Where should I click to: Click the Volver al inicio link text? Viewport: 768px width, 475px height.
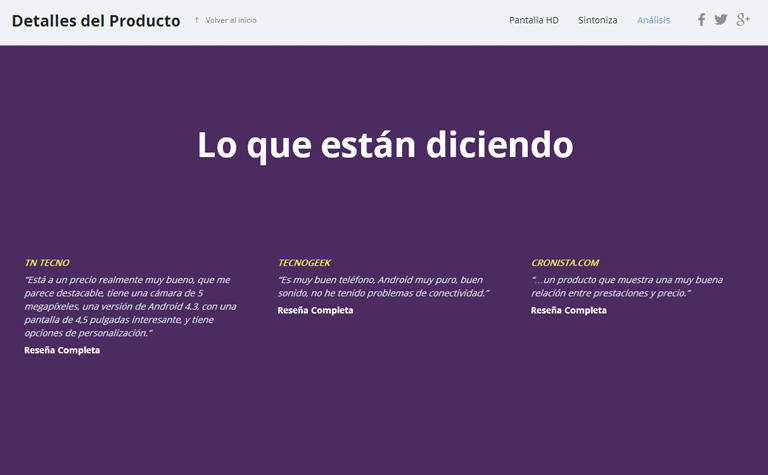[x=231, y=20]
